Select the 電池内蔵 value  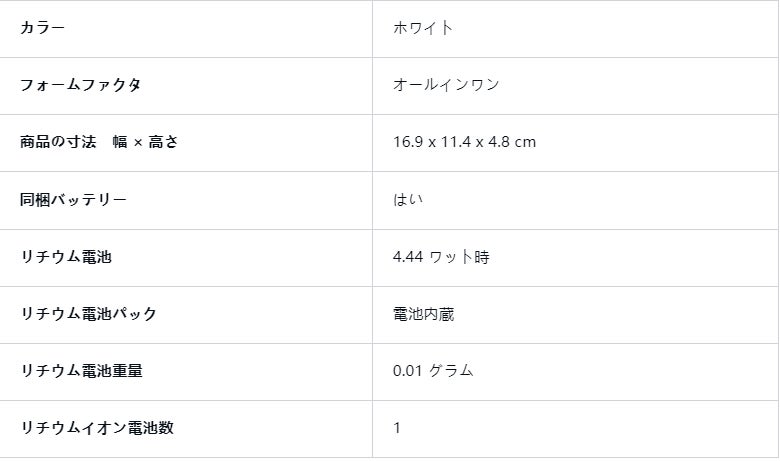click(x=423, y=314)
